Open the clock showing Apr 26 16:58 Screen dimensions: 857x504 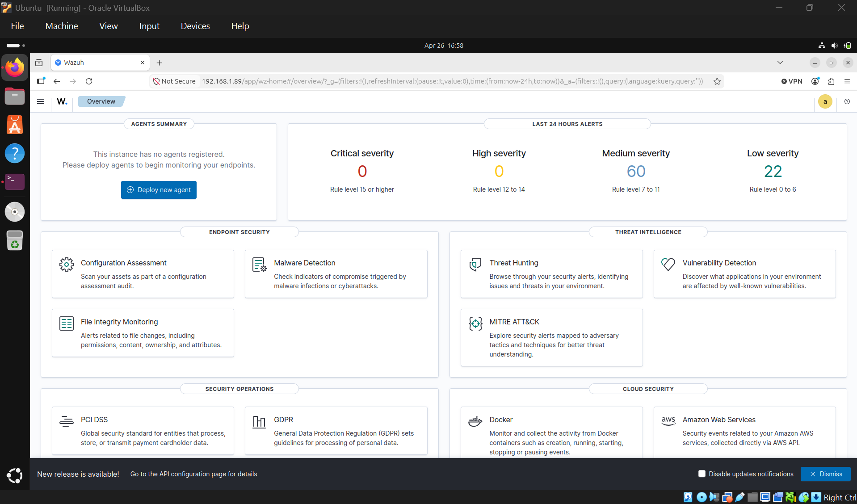(444, 46)
